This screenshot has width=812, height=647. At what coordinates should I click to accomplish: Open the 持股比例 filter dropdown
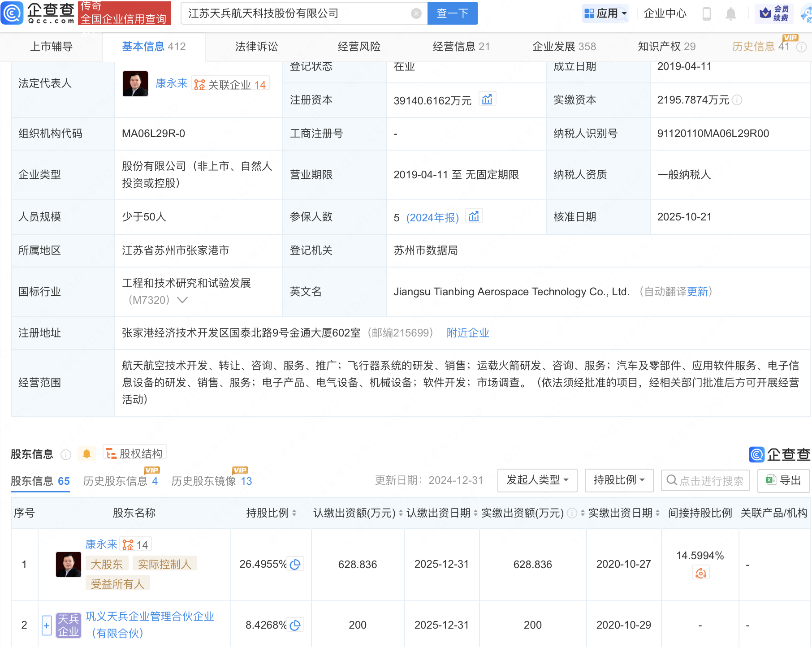click(x=618, y=480)
